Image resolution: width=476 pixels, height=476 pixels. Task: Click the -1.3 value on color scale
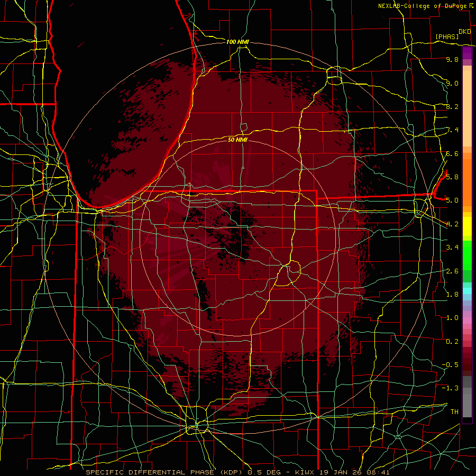coord(450,388)
